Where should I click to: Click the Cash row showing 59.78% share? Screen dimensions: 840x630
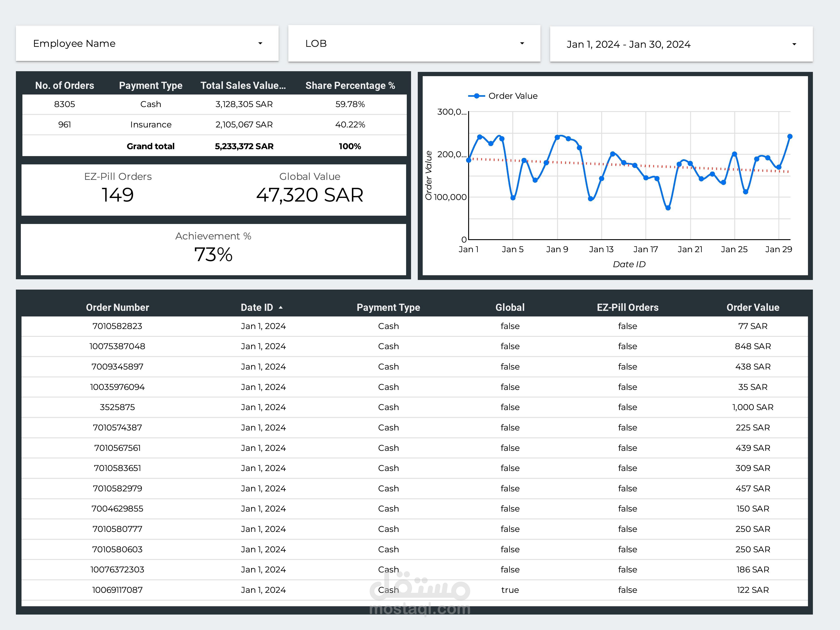click(x=214, y=104)
